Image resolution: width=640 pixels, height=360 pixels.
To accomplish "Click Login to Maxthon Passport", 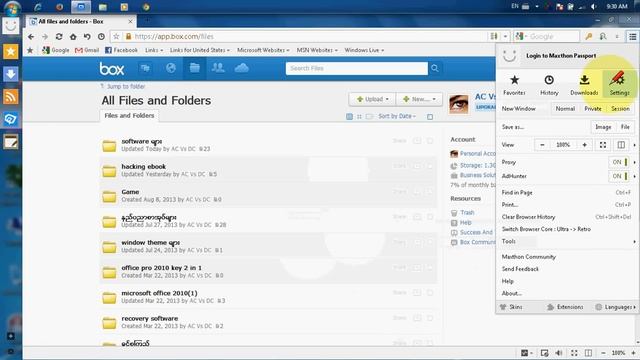I will click(x=561, y=56).
